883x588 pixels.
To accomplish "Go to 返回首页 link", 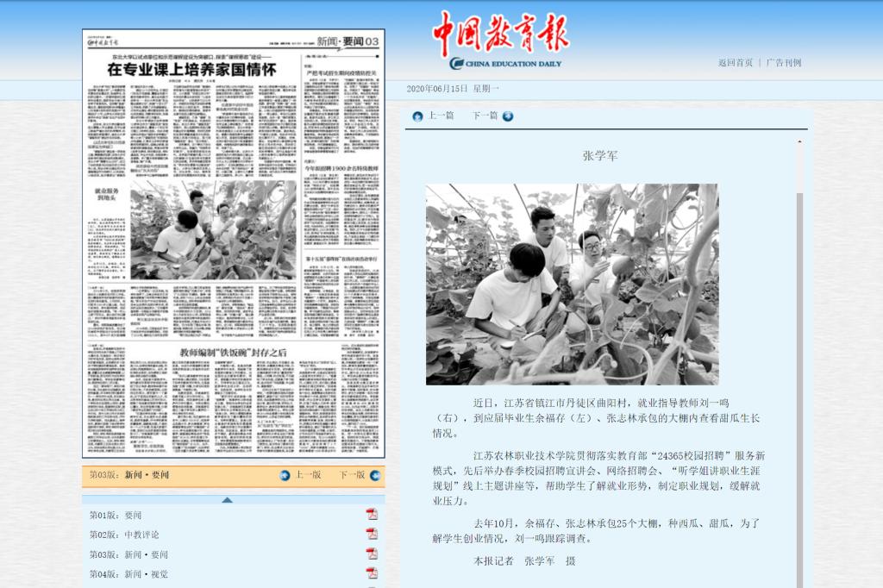I will coord(735,63).
